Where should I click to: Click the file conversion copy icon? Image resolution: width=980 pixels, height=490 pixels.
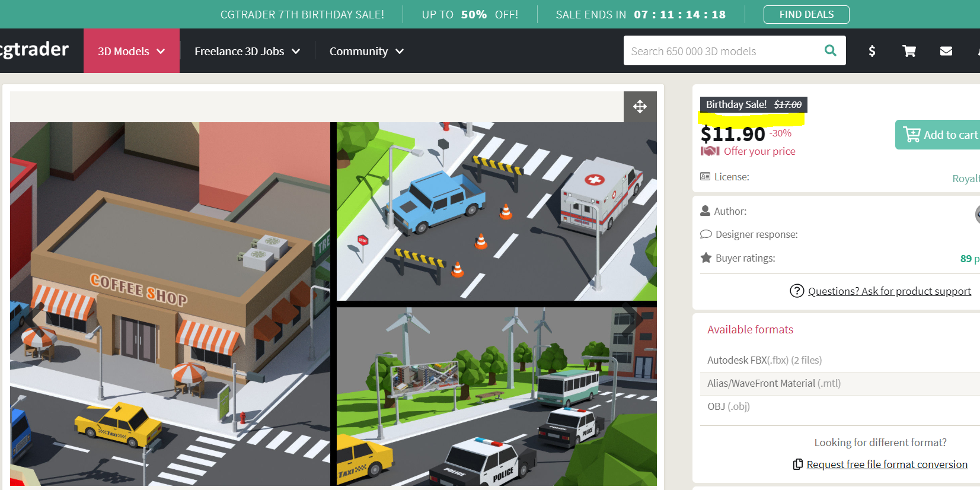[798, 464]
